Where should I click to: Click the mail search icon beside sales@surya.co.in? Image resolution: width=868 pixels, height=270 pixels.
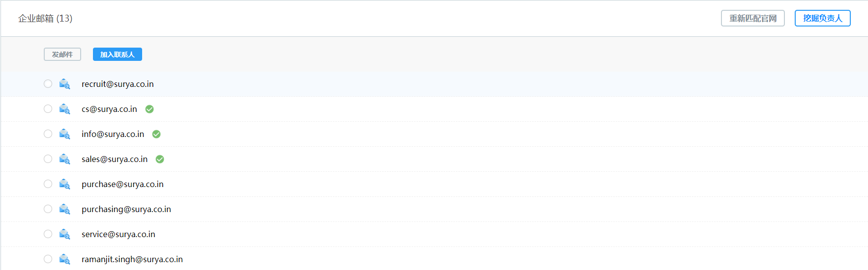click(x=64, y=159)
